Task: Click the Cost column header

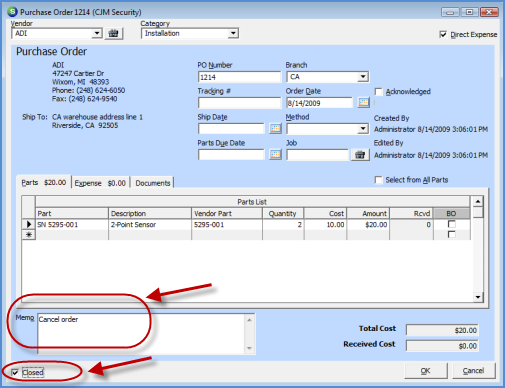Action: [325, 213]
